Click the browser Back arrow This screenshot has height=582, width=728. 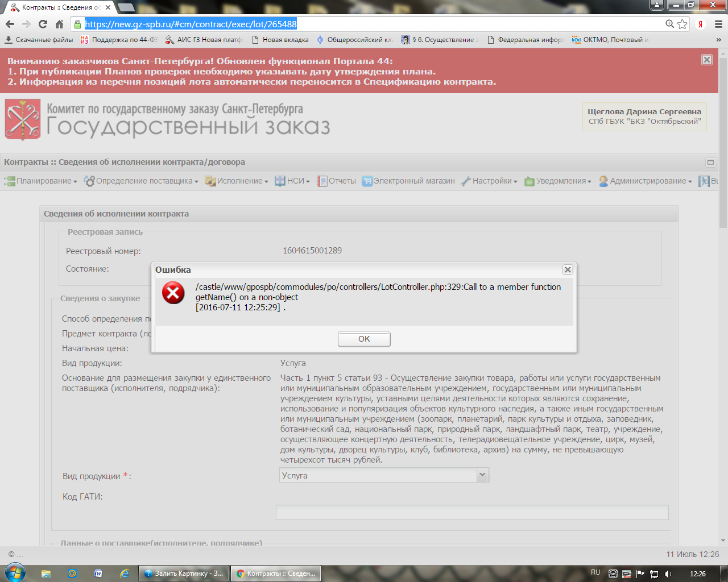(x=10, y=24)
